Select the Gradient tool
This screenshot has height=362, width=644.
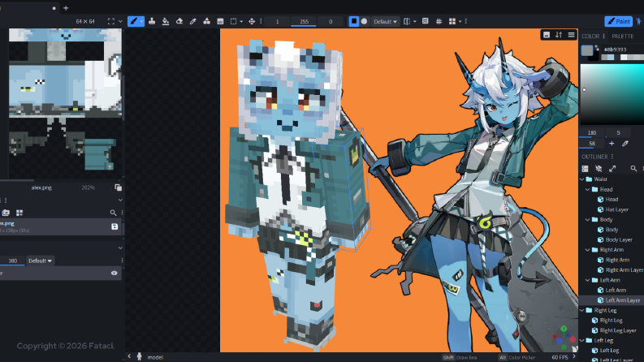pyautogui.click(x=220, y=21)
